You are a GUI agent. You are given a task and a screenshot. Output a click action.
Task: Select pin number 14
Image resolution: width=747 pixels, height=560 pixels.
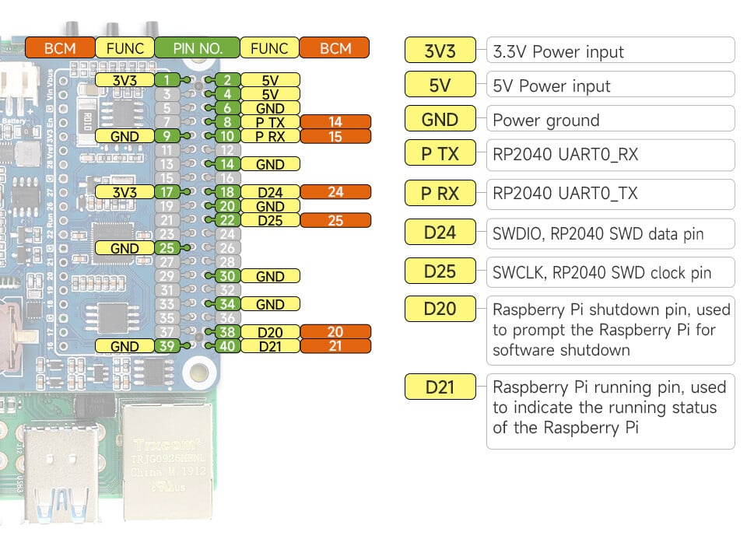pos(228,164)
